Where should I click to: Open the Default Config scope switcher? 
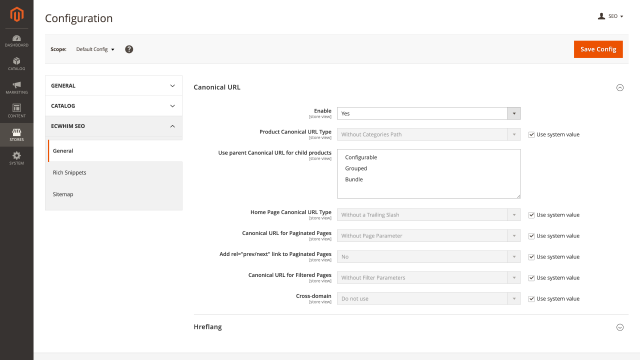click(x=95, y=49)
